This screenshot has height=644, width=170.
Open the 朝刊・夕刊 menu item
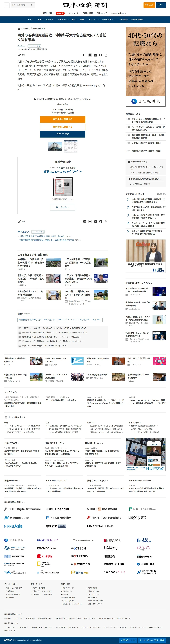(x=47, y=13)
